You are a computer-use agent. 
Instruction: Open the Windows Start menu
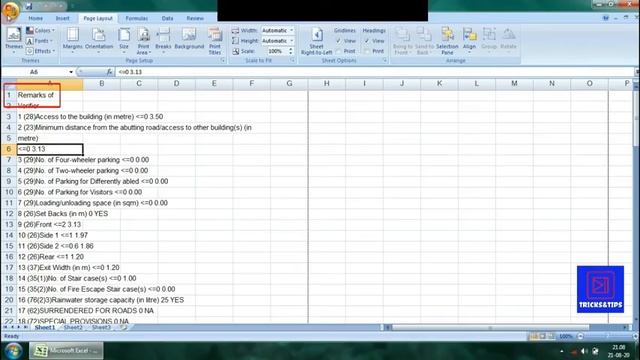click(13, 351)
